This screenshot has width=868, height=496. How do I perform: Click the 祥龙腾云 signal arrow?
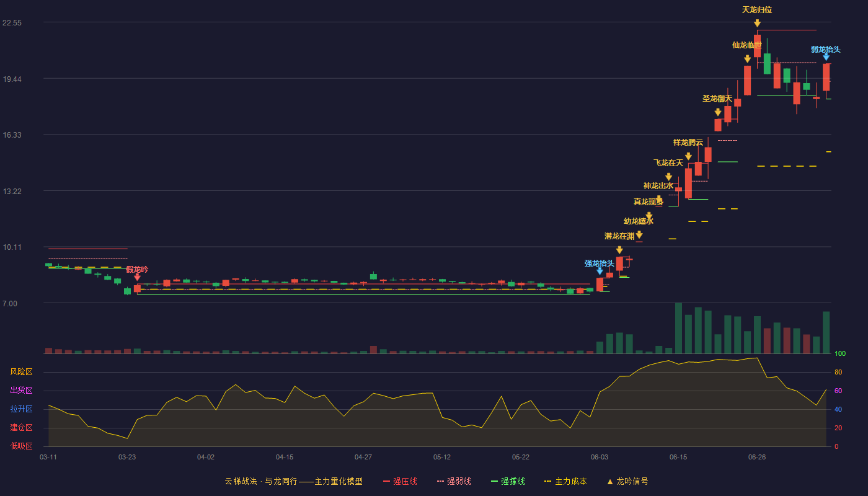pos(688,156)
